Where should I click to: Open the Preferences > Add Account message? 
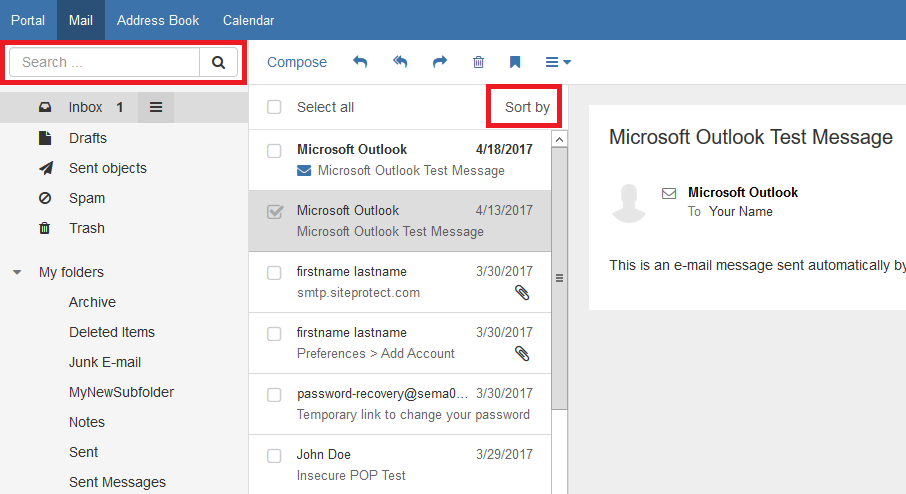400,343
